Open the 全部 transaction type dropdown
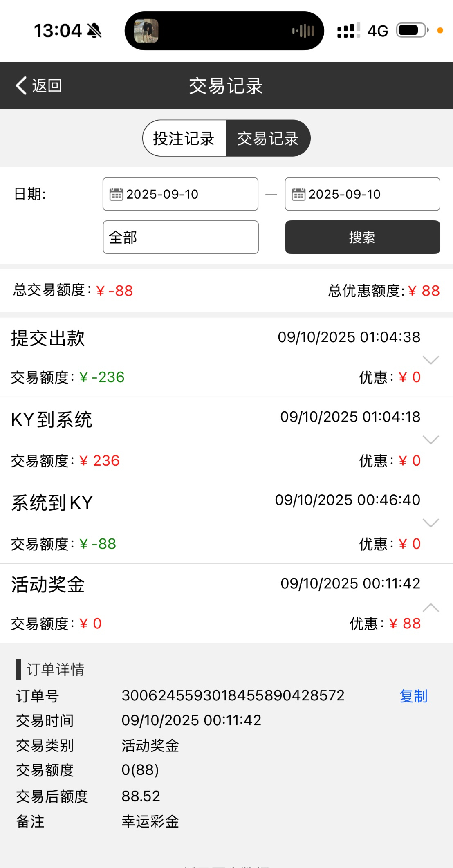Screen dimensions: 453x868 (x=180, y=237)
